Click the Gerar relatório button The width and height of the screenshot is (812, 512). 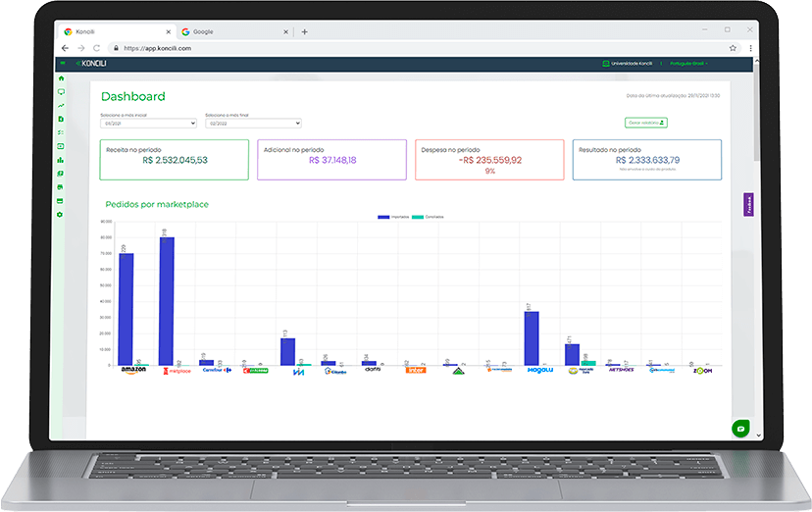(x=645, y=123)
